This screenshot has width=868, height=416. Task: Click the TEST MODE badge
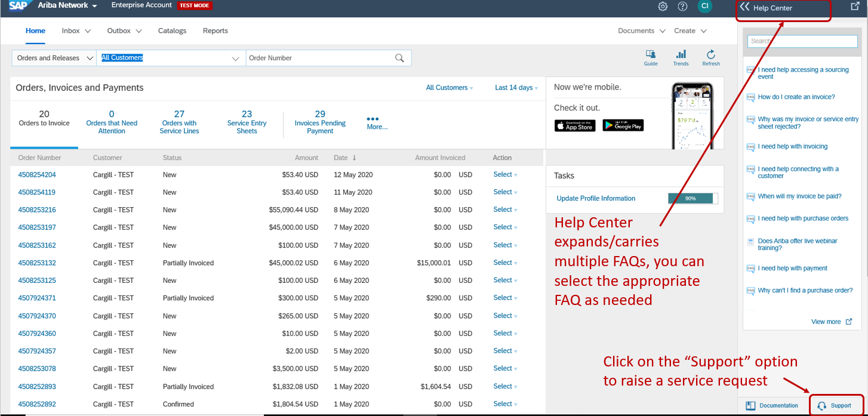pyautogui.click(x=195, y=5)
